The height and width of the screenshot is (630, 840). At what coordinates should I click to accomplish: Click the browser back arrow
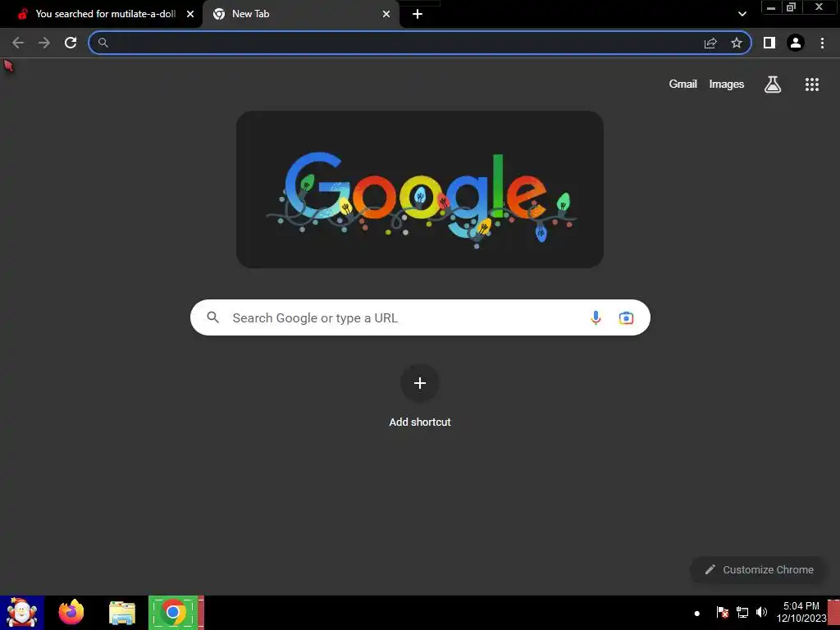tap(18, 43)
